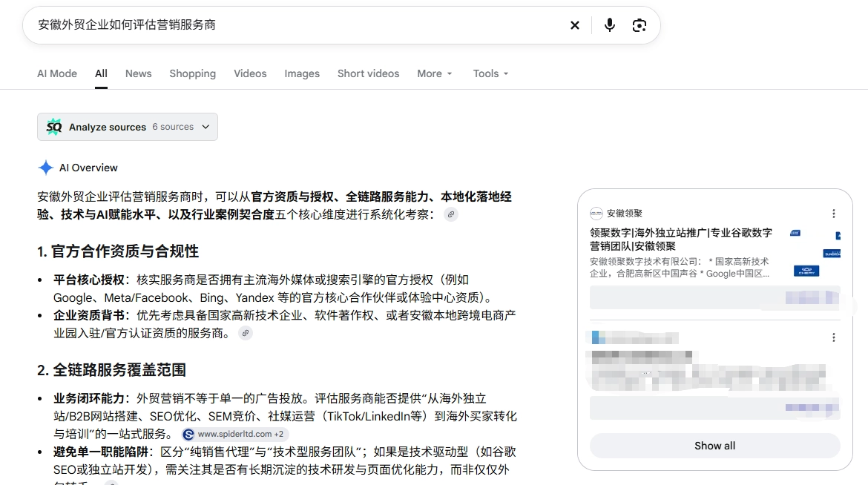Clear the search query with the X icon
This screenshot has height=485, width=868.
pos(575,25)
